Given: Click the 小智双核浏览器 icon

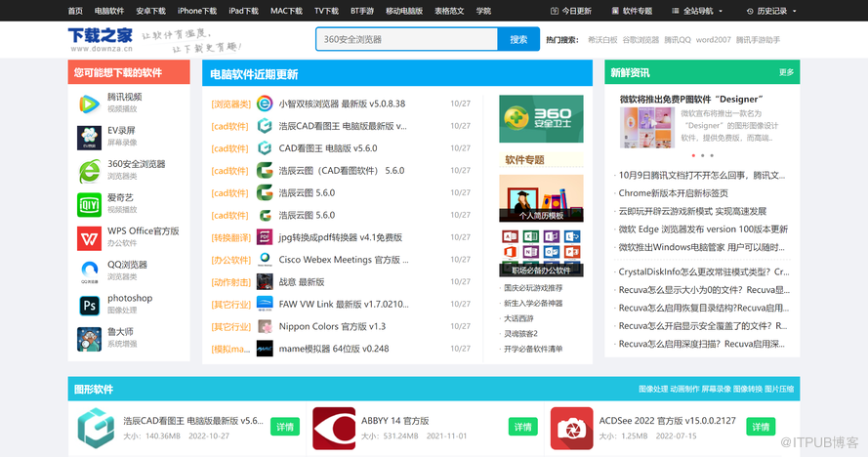Looking at the screenshot, I should (265, 104).
